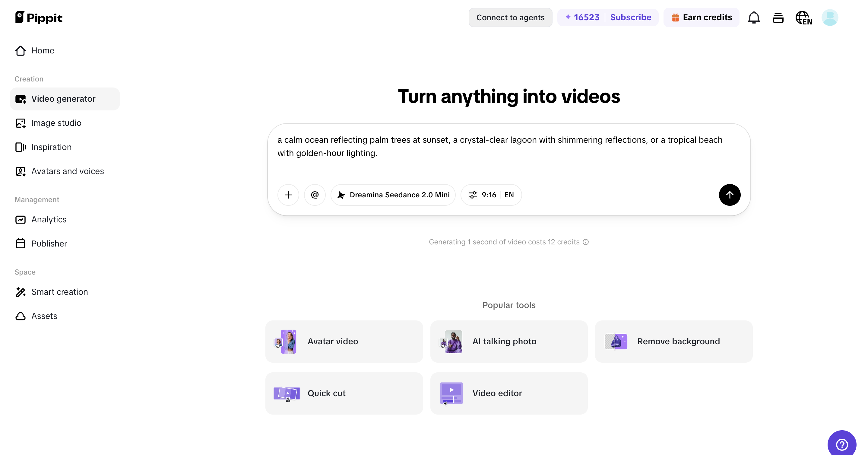Click the info icon beside credits cost
This screenshot has height=455, width=868.
(x=586, y=242)
